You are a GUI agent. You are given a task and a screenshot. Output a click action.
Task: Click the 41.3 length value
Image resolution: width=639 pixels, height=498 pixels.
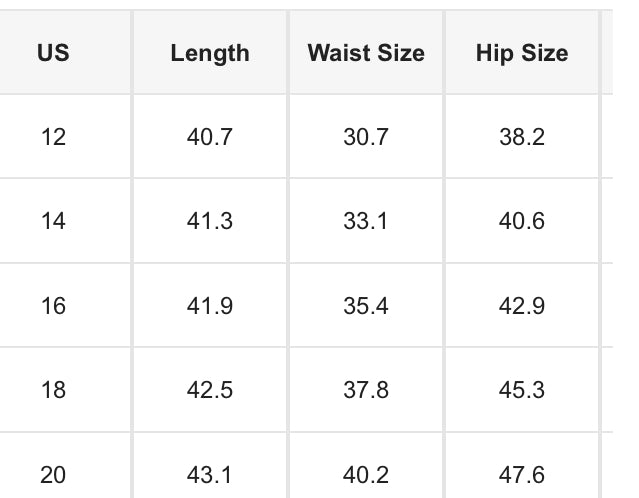(x=210, y=221)
